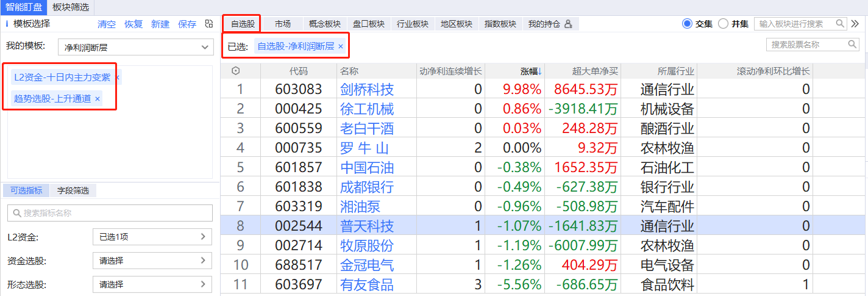Open the column settings hexagon icon

tap(236, 71)
